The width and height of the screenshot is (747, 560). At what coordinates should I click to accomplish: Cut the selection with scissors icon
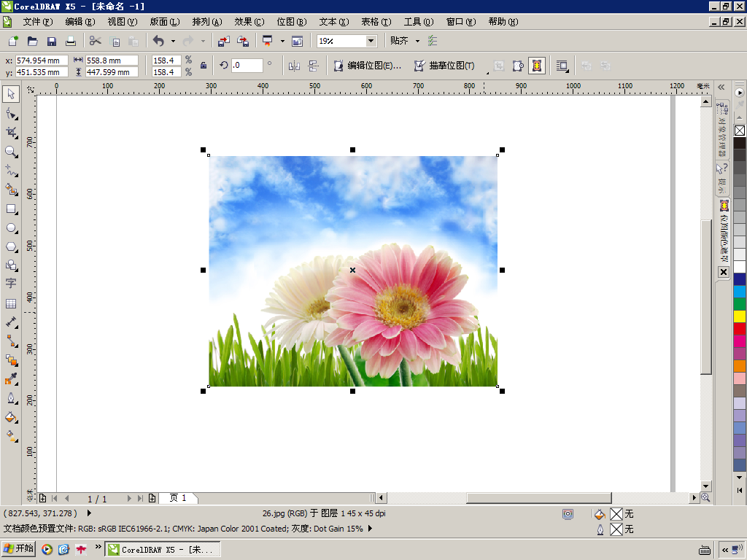96,41
